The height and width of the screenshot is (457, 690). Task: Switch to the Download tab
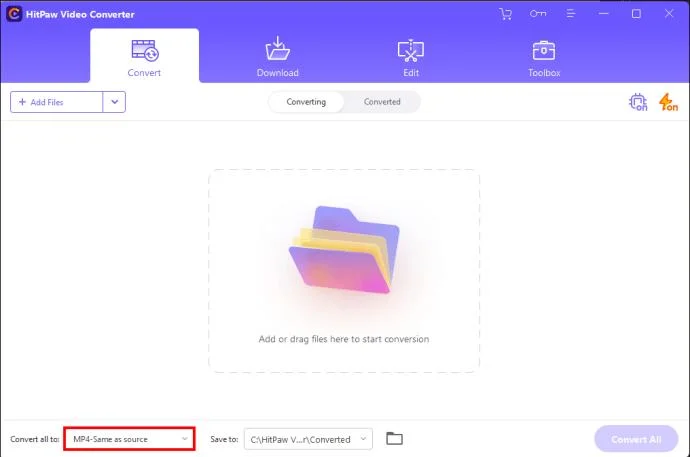(278, 57)
